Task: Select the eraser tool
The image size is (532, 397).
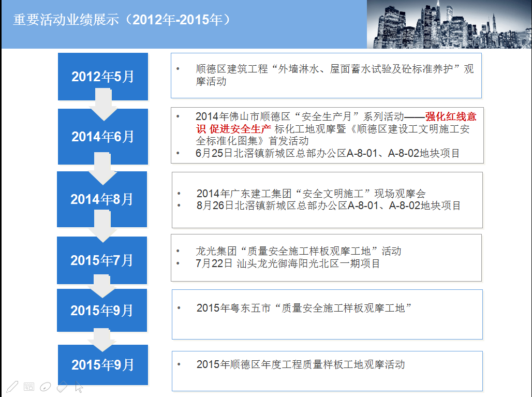Action: (x=62, y=386)
